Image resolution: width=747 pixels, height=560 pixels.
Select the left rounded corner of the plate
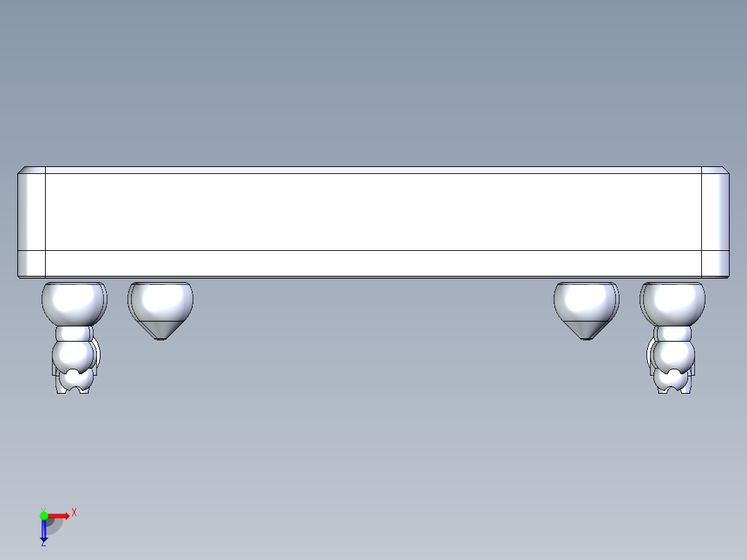[31, 222]
